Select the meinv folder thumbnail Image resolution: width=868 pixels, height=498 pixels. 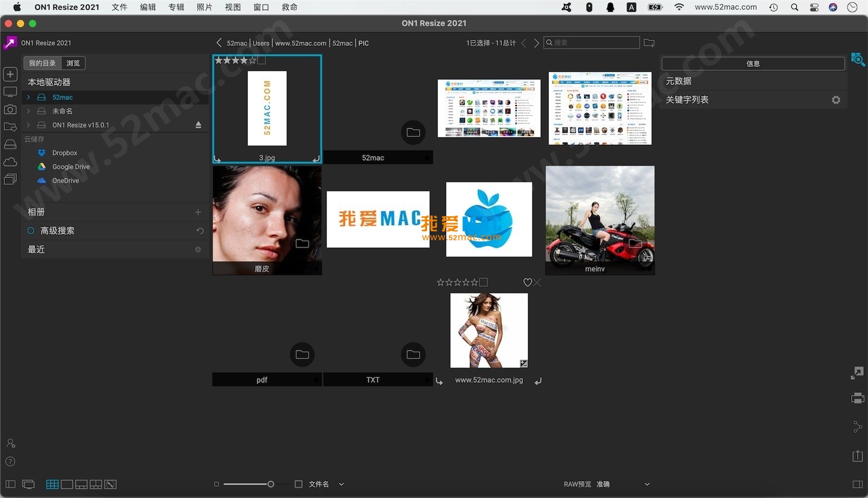click(x=600, y=220)
